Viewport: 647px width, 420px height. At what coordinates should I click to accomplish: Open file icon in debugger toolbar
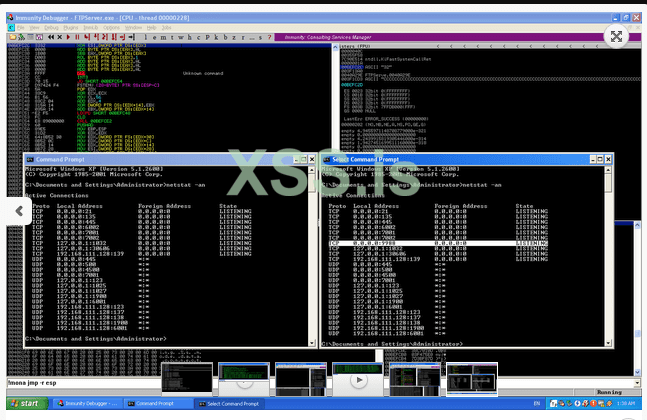click(x=12, y=37)
